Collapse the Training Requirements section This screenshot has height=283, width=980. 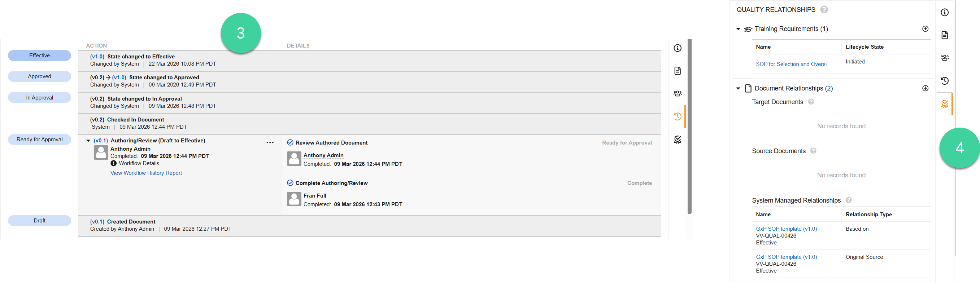click(x=738, y=29)
